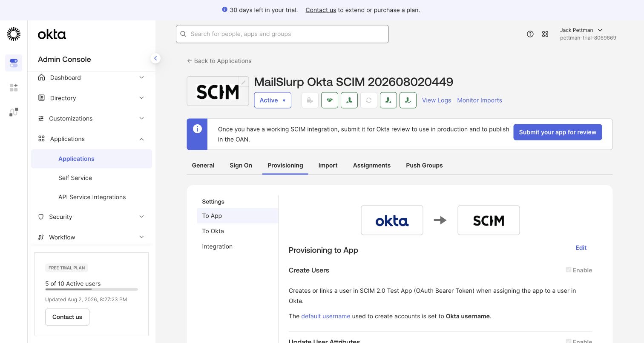Viewport: 644px width, 343px height.
Task: Open the Push Groups tab
Action: pos(424,165)
